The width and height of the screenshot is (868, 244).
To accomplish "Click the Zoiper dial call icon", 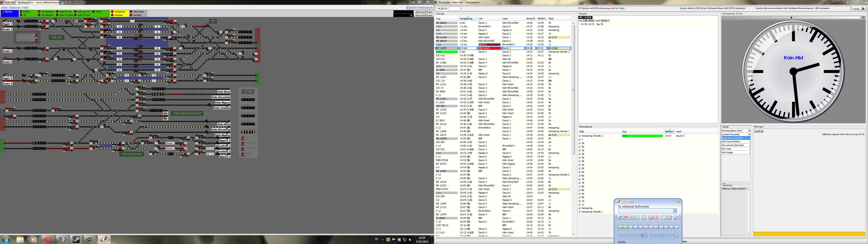I will coord(620,217).
